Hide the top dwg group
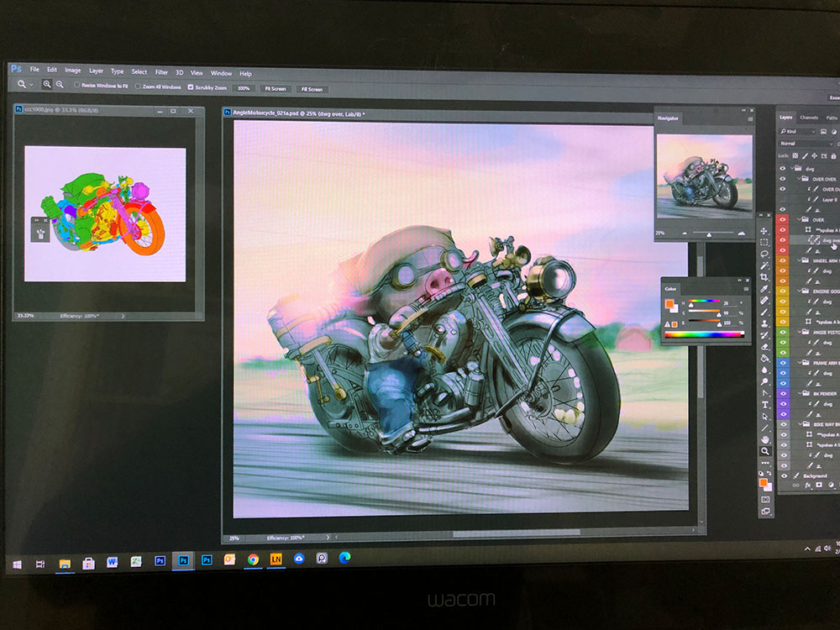Screen dimensions: 840x630 point(783,169)
